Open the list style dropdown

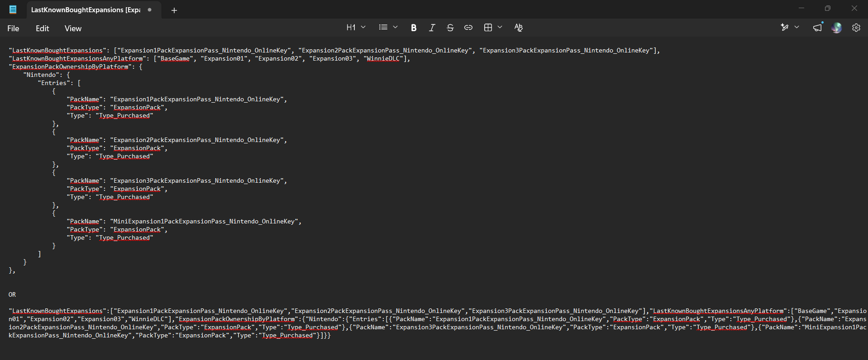388,28
